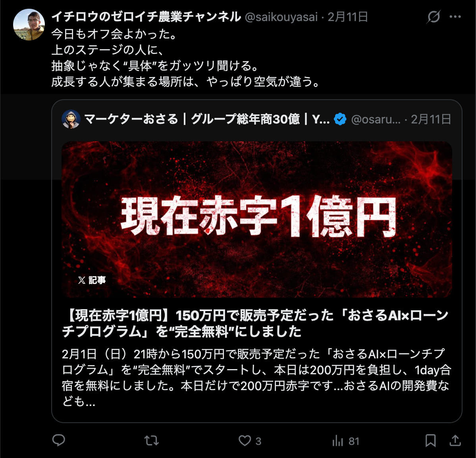
Task: Click the X 記事 label on image
Action: tap(92, 280)
